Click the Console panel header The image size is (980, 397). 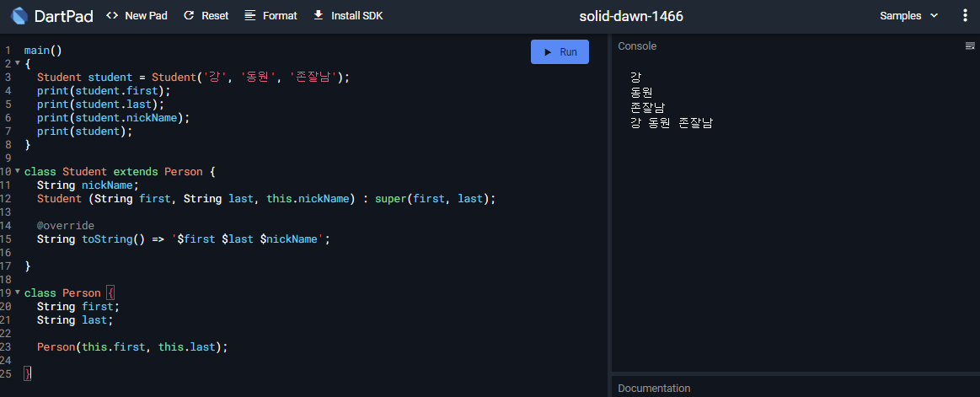pyautogui.click(x=637, y=46)
